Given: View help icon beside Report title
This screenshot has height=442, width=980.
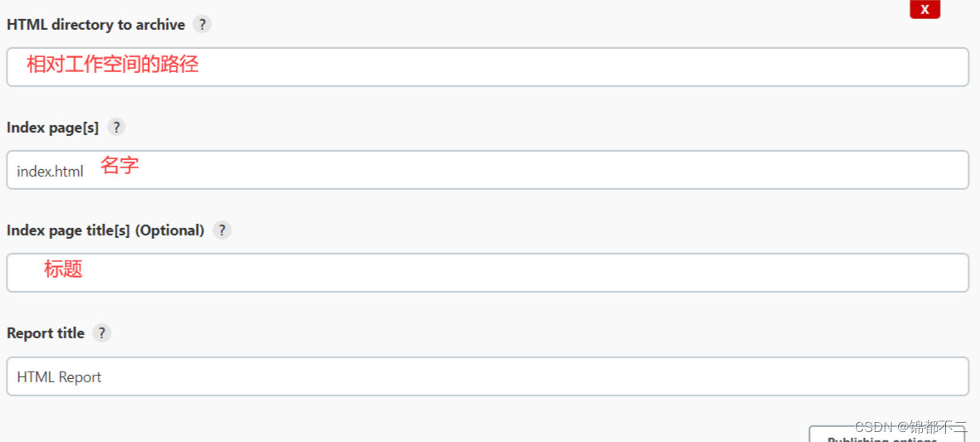Looking at the screenshot, I should click(x=102, y=333).
